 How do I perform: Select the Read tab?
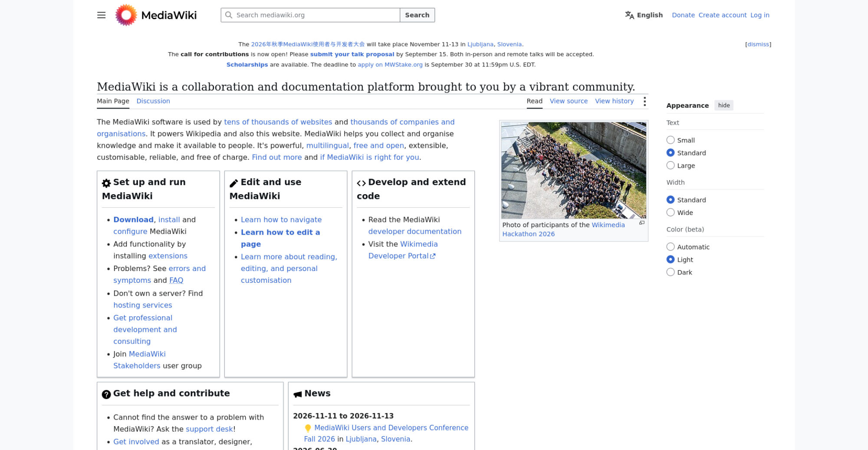pos(534,101)
